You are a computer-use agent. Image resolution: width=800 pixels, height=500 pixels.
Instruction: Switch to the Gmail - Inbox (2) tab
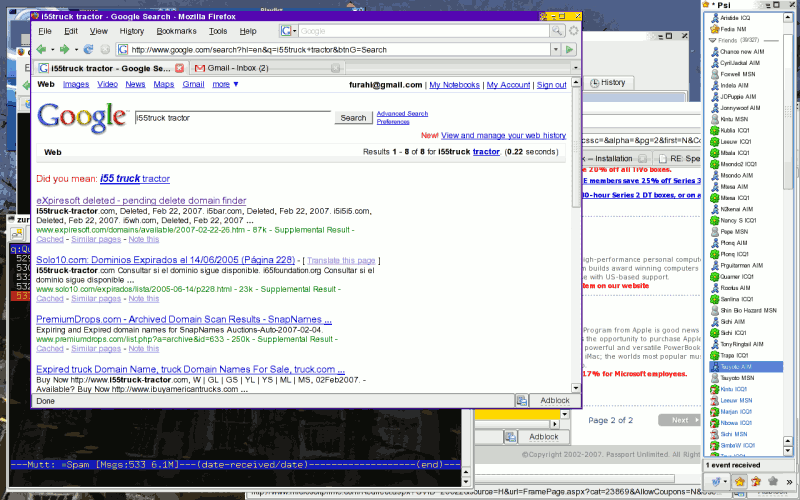(x=232, y=68)
